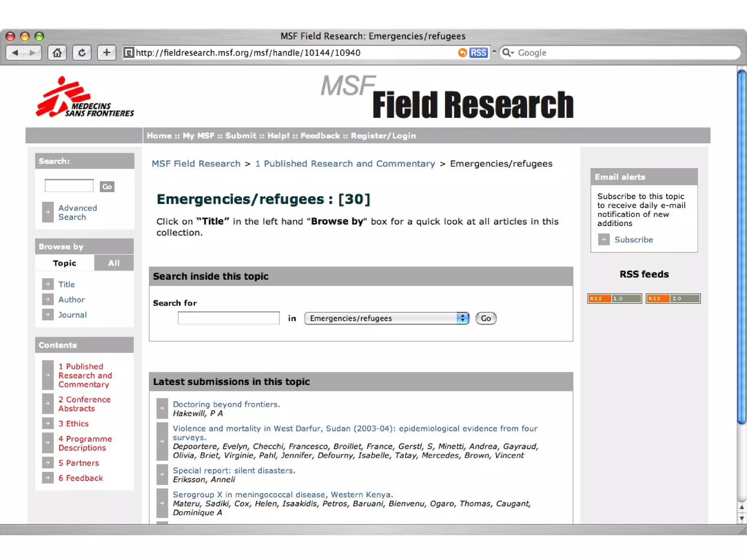Viewport: 747px width, 560px height.
Task: Click the add bookmark plus icon
Action: 107,53
